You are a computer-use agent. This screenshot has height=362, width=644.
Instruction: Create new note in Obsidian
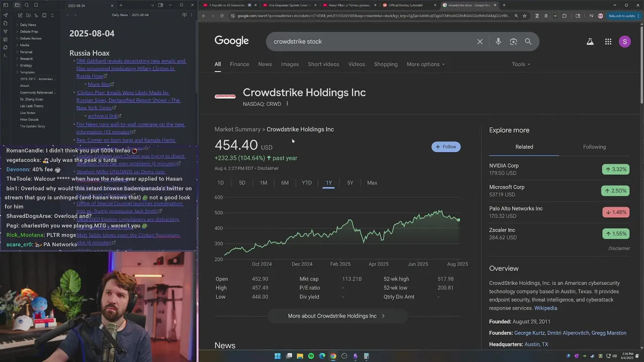(x=20, y=15)
